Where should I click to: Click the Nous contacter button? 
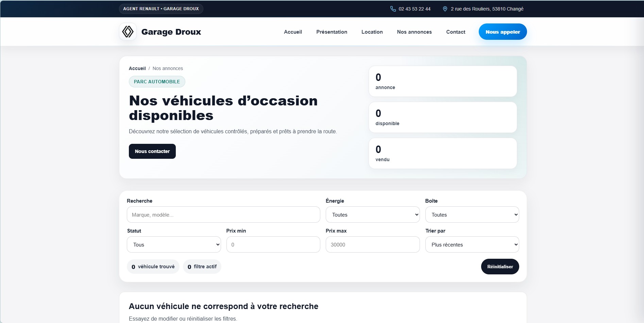pos(152,151)
